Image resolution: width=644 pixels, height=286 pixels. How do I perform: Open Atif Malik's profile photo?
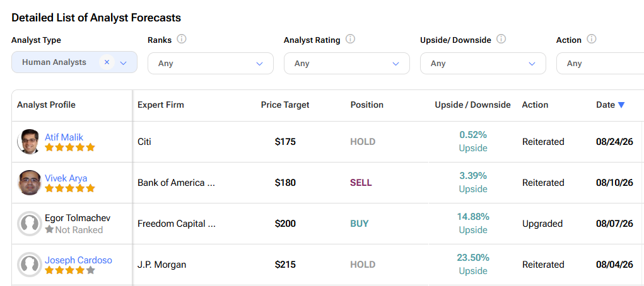[x=29, y=142]
